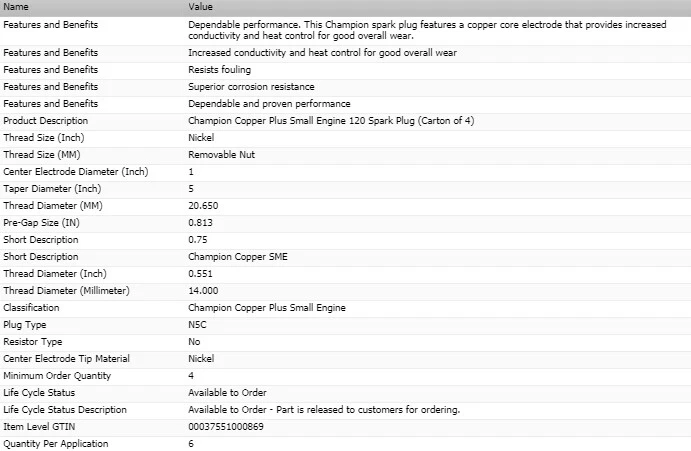Select the value 0.75
691x451 pixels.
198,240
